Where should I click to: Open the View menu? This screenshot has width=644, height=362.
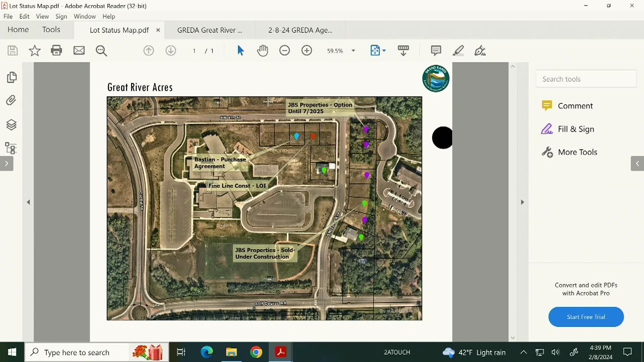coord(42,16)
